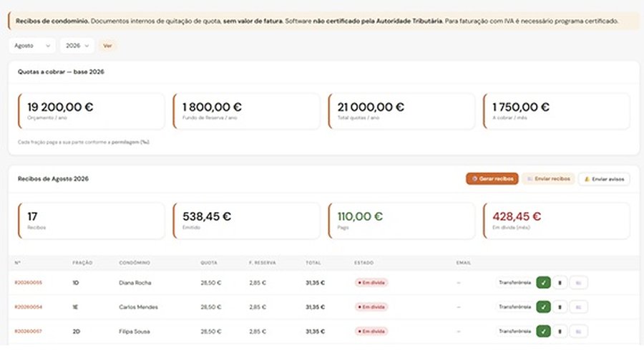
Task: Open Transferência payment method for Diana Rocha
Action: (x=514, y=283)
